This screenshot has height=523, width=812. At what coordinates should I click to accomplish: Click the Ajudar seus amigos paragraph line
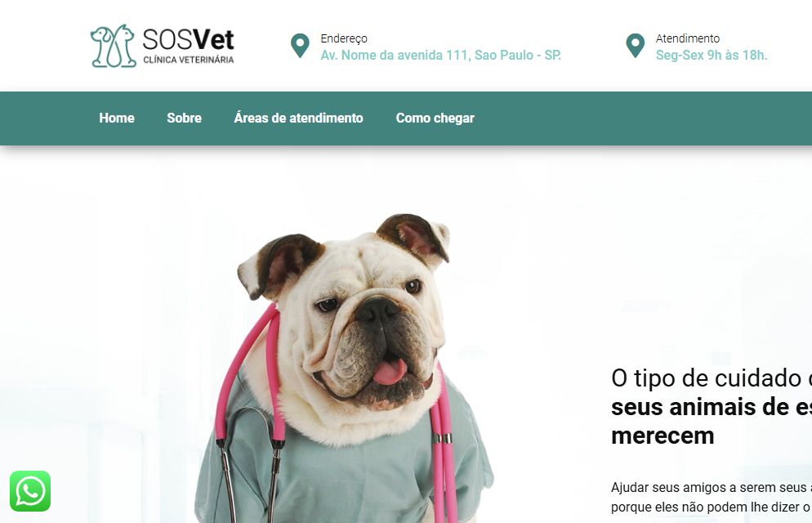pos(712,487)
